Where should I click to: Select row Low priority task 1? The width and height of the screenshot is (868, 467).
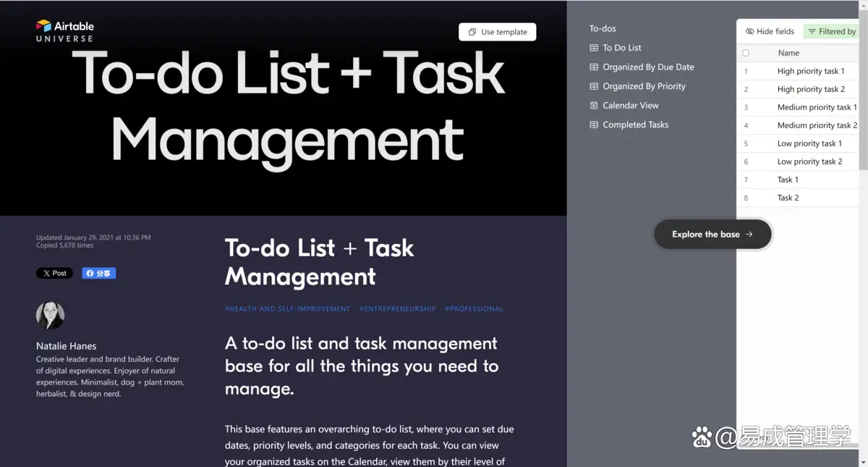798,143
